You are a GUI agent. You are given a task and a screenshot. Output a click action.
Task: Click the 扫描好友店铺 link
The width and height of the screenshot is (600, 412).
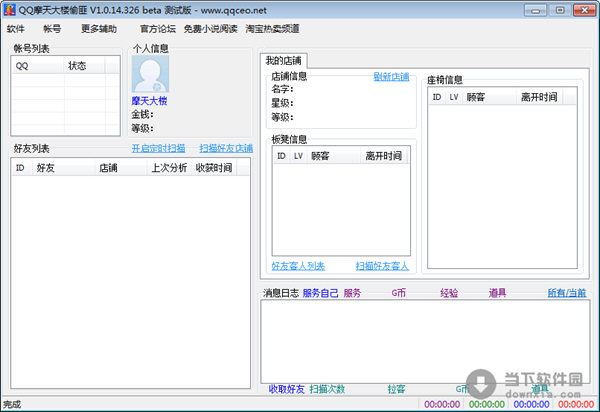pyautogui.click(x=225, y=148)
